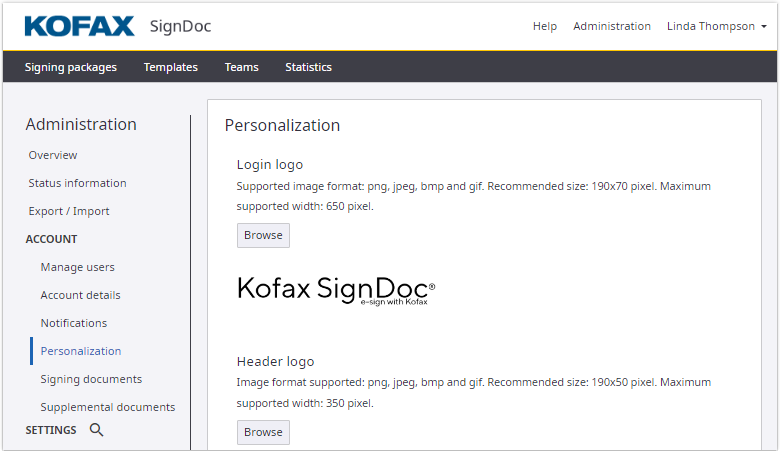Viewport: 780px width, 453px height.
Task: Select Supplemental documents in sidebar
Action: (x=107, y=407)
